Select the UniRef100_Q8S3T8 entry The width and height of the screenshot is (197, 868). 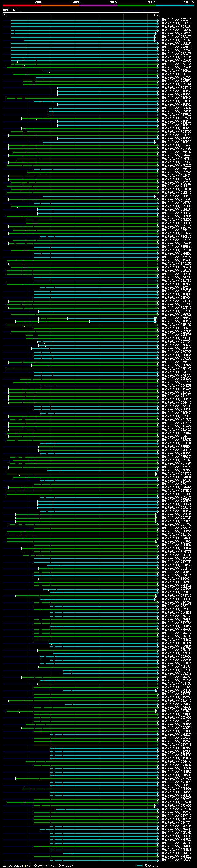click(x=177, y=54)
